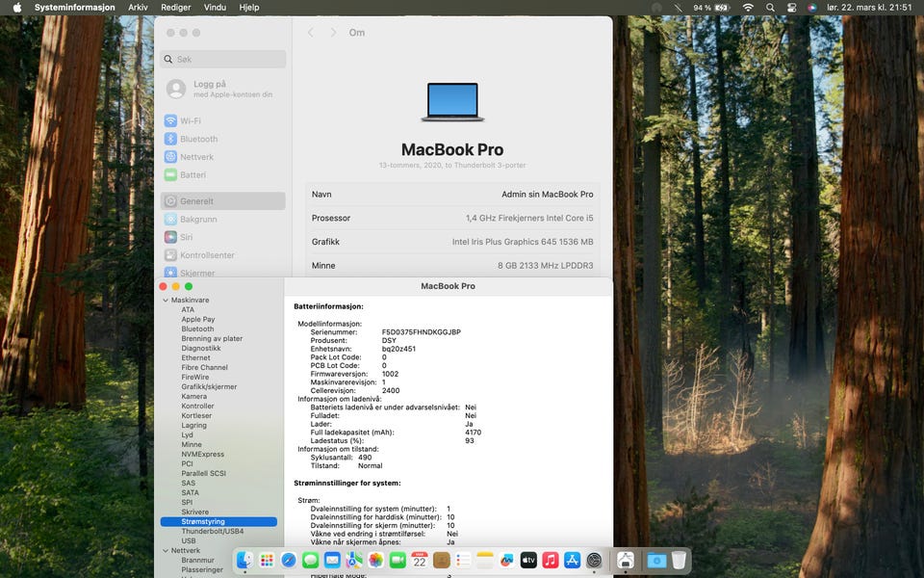This screenshot has width=924, height=578.
Task: Select Bakgrunn in System Settings sidebar
Action: (x=222, y=220)
